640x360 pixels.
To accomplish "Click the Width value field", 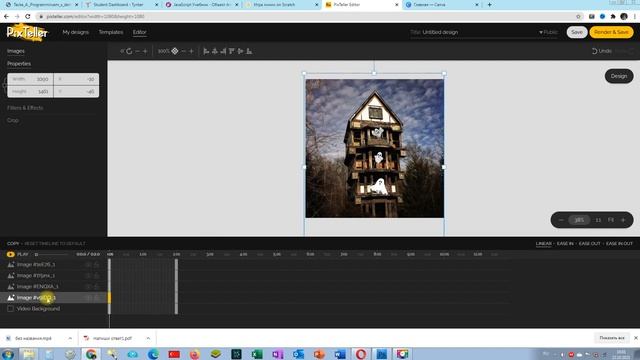I will click(x=31, y=79).
